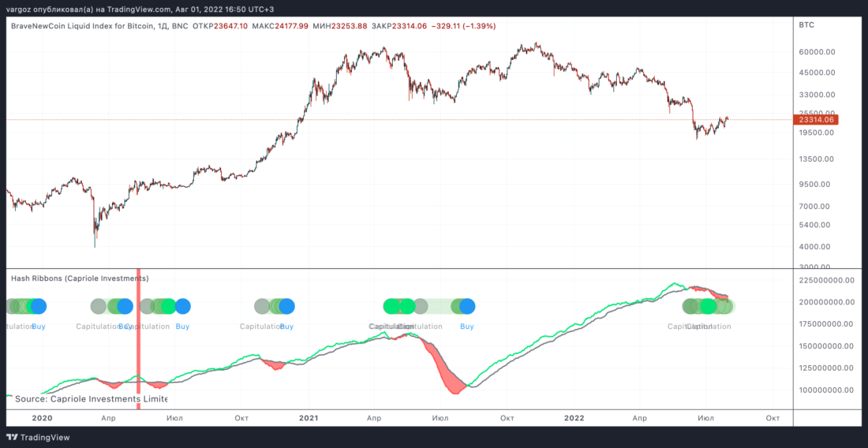Image resolution: width=868 pixels, height=448 pixels.
Task: Click the blue signal circle near July 2021
Action: (x=467, y=306)
